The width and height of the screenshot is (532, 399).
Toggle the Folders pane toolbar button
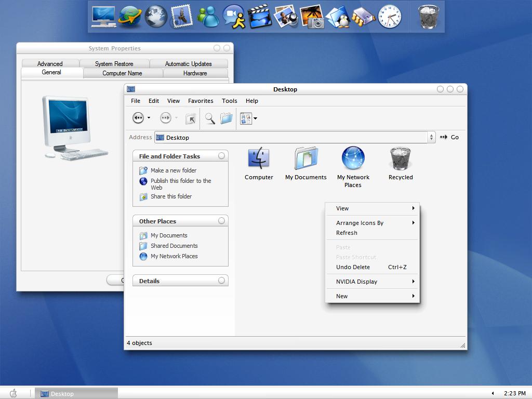pyautogui.click(x=227, y=118)
